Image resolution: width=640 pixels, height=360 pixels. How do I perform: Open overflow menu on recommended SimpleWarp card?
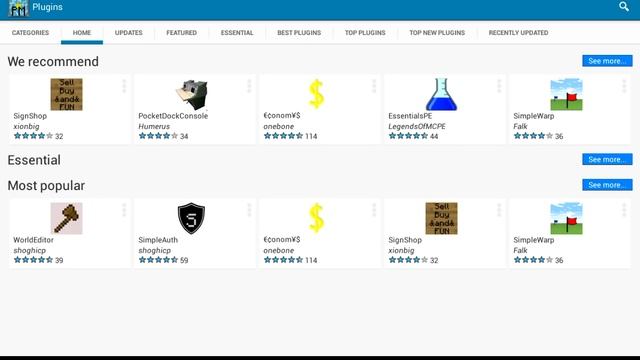coord(624,86)
